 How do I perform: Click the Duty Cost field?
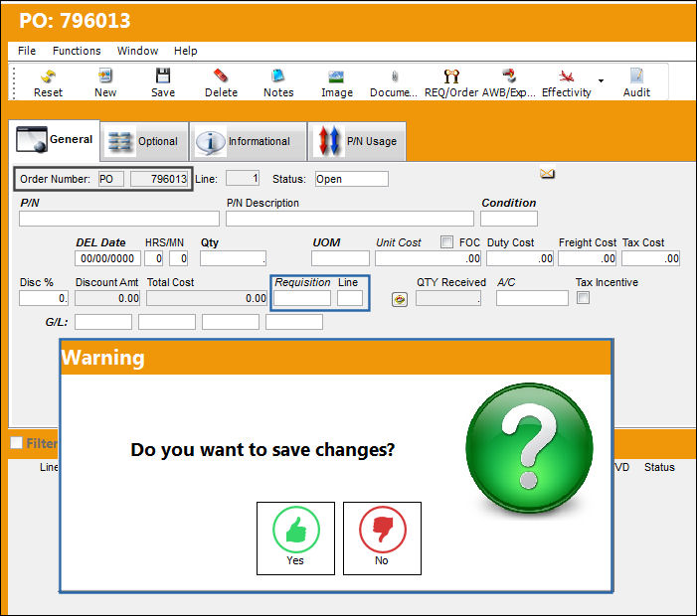click(x=520, y=258)
